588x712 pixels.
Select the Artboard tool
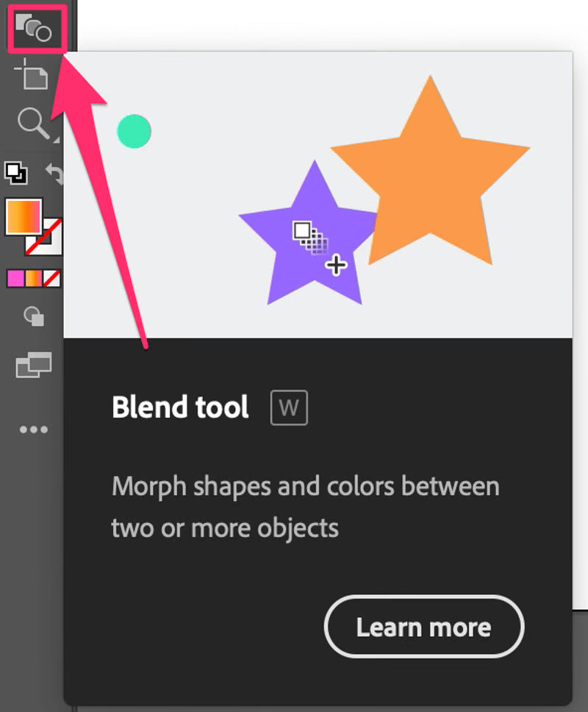(x=32, y=74)
